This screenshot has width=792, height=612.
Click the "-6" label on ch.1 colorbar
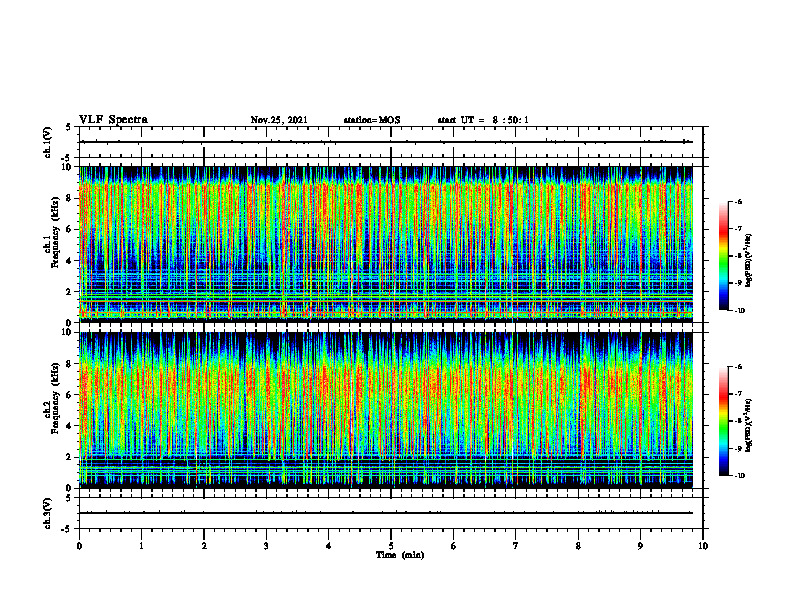(738, 202)
